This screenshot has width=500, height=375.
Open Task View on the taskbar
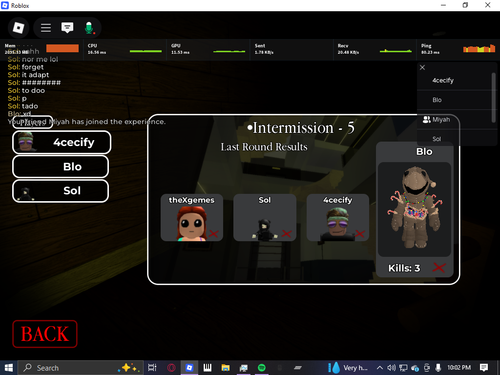(152, 368)
